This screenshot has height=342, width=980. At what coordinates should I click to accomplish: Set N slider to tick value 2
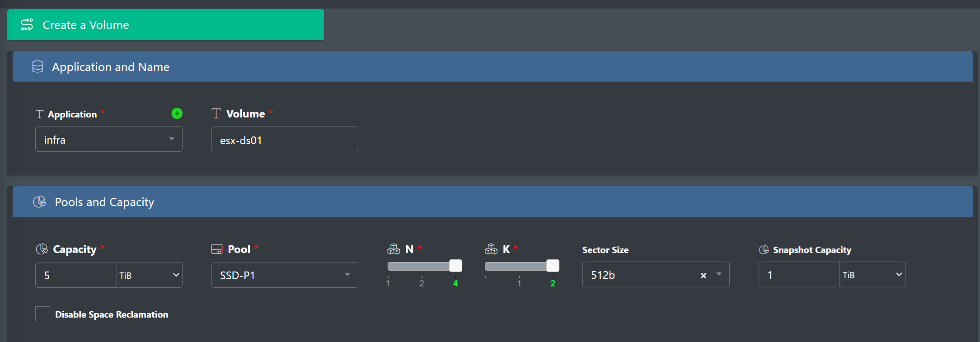point(422,283)
